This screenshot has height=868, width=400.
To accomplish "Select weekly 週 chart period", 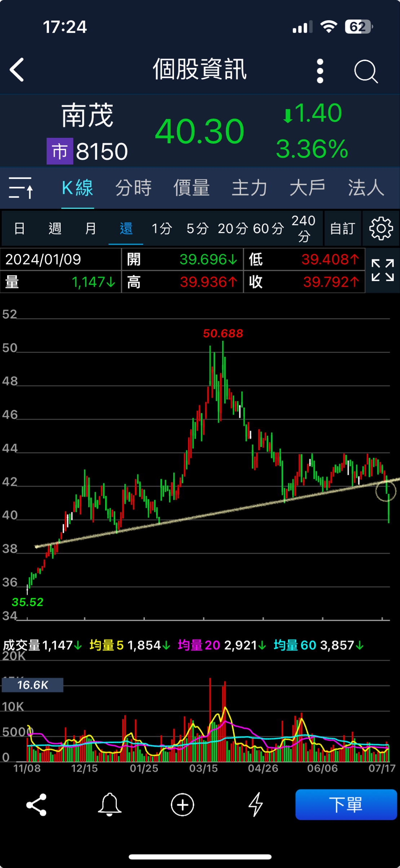I will pyautogui.click(x=55, y=229).
